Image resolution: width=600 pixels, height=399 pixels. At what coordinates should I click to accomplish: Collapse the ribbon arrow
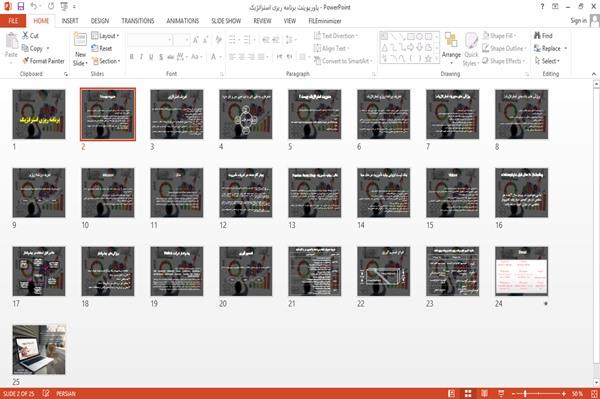(x=593, y=74)
